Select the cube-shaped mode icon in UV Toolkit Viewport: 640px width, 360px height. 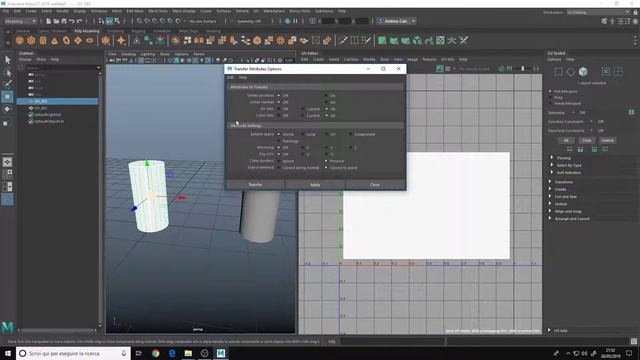[x=583, y=72]
